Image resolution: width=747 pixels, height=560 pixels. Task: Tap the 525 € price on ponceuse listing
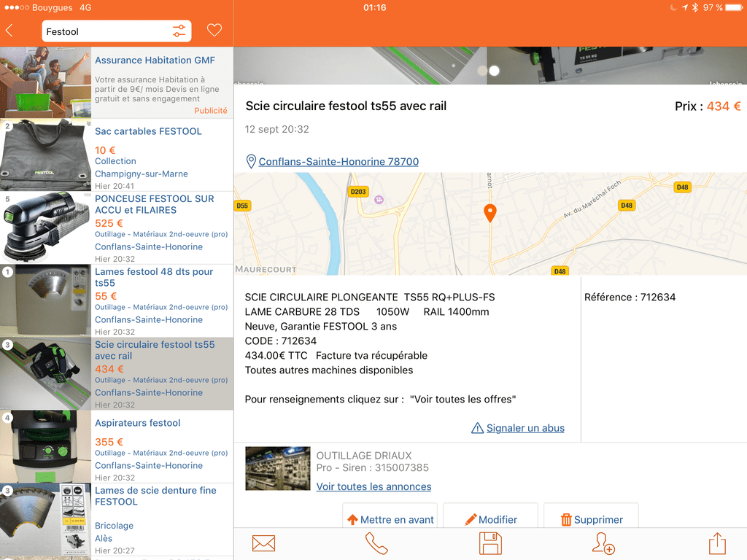(x=109, y=223)
